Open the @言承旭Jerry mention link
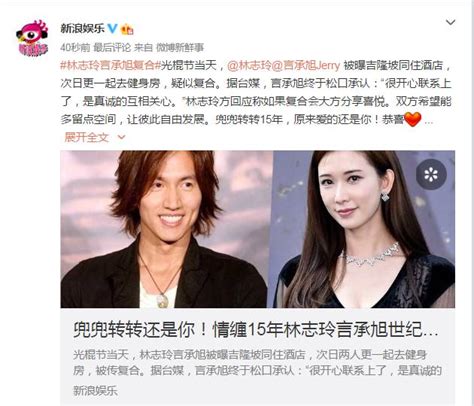This screenshot has width=474, height=406. 306,65
